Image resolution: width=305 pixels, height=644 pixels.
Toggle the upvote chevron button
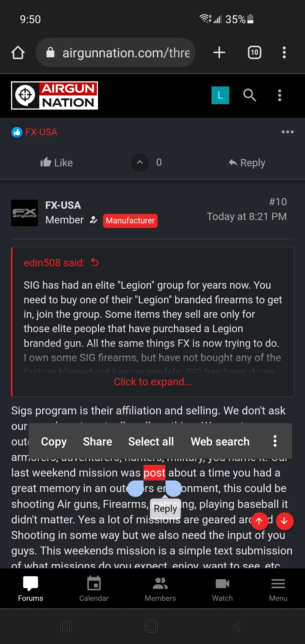pos(140,162)
